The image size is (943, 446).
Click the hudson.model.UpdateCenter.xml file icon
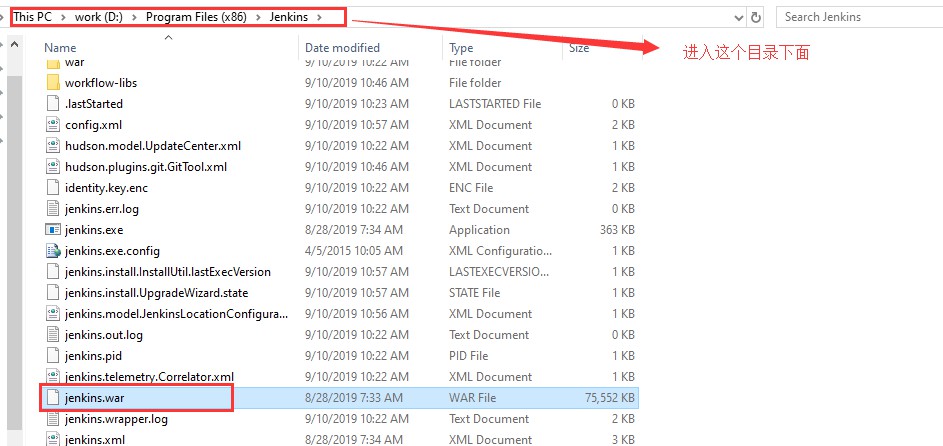[x=54, y=146]
